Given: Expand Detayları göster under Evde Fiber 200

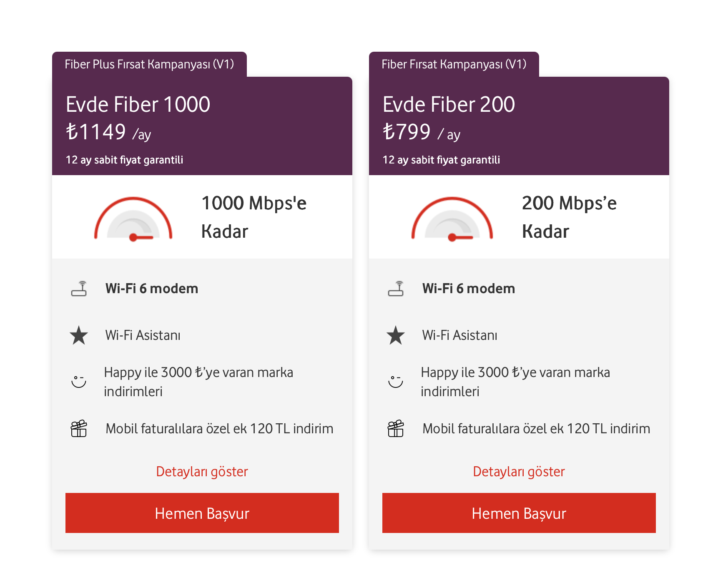Looking at the screenshot, I should click(519, 472).
